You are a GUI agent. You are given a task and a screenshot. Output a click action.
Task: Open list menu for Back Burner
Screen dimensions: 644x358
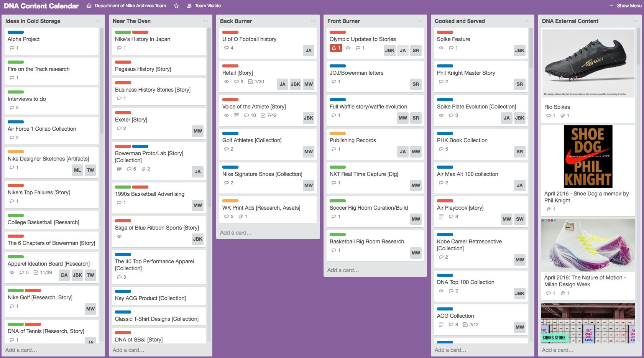[x=313, y=21]
